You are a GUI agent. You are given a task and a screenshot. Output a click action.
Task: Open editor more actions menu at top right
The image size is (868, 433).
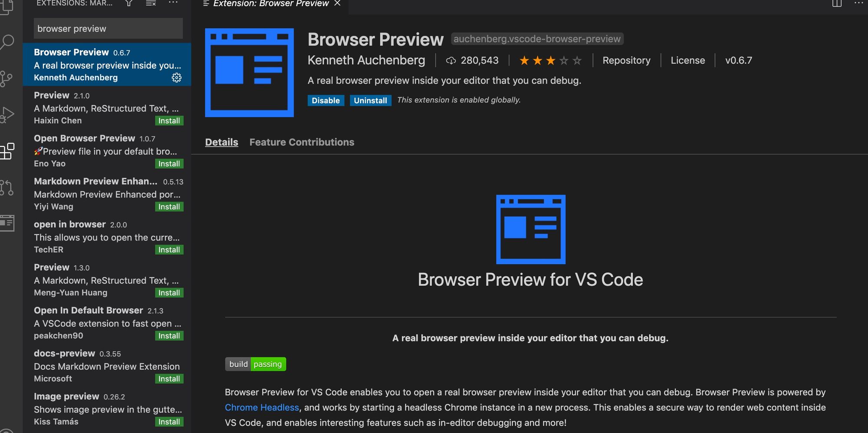coord(858,3)
